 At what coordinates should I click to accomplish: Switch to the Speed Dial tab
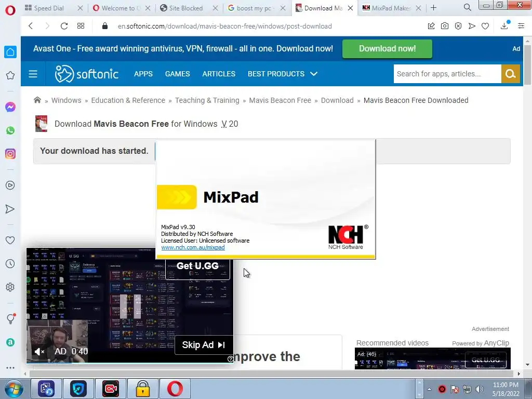click(x=49, y=8)
